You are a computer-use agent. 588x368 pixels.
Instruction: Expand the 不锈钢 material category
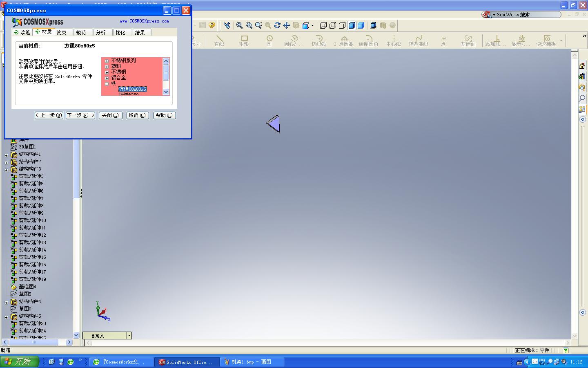coord(107,72)
